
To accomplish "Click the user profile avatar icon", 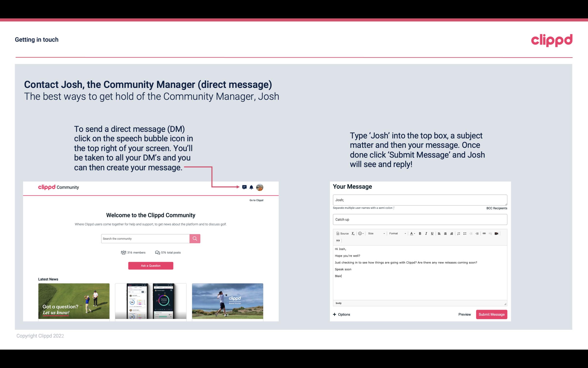I will (259, 187).
